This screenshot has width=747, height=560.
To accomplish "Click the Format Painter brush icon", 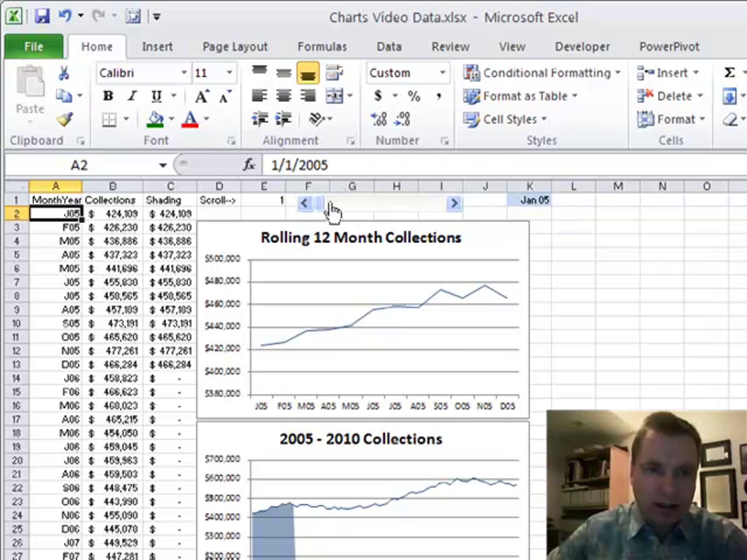I will tap(64, 119).
